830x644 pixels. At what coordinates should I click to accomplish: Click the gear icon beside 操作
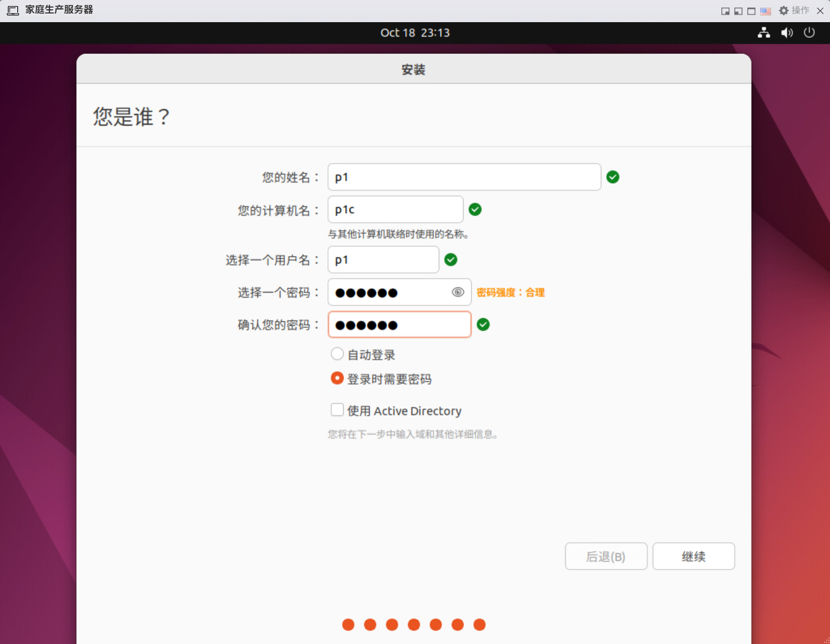(784, 11)
